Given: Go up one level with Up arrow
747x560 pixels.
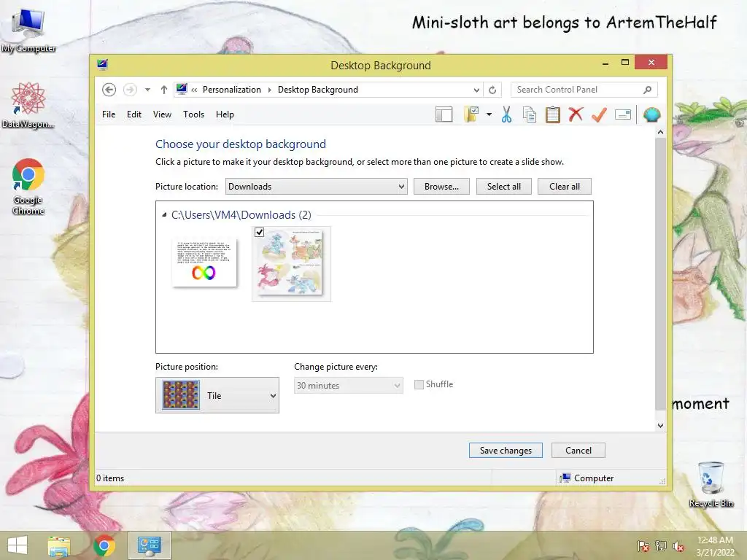Looking at the screenshot, I should pos(164,90).
